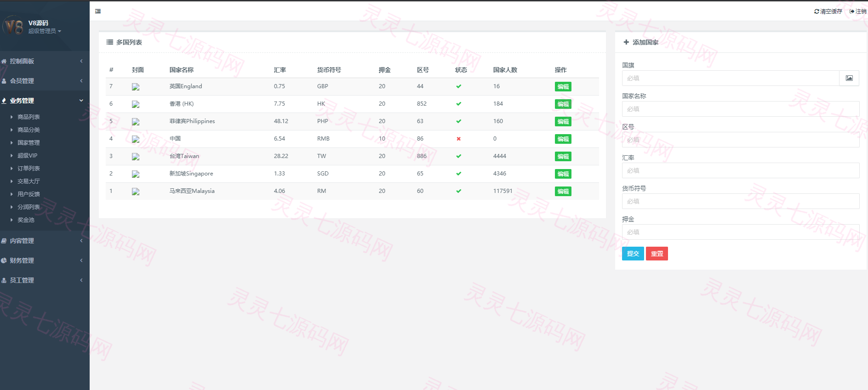Image resolution: width=868 pixels, height=390 pixels.
Task: Toggle status checkmark for 台湾Taiwan
Action: coord(458,156)
